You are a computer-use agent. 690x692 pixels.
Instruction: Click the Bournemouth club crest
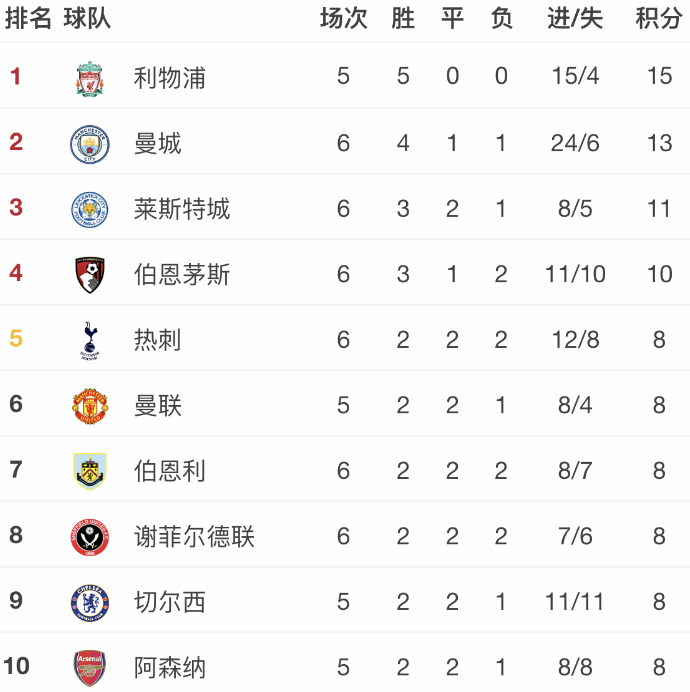tap(90, 275)
